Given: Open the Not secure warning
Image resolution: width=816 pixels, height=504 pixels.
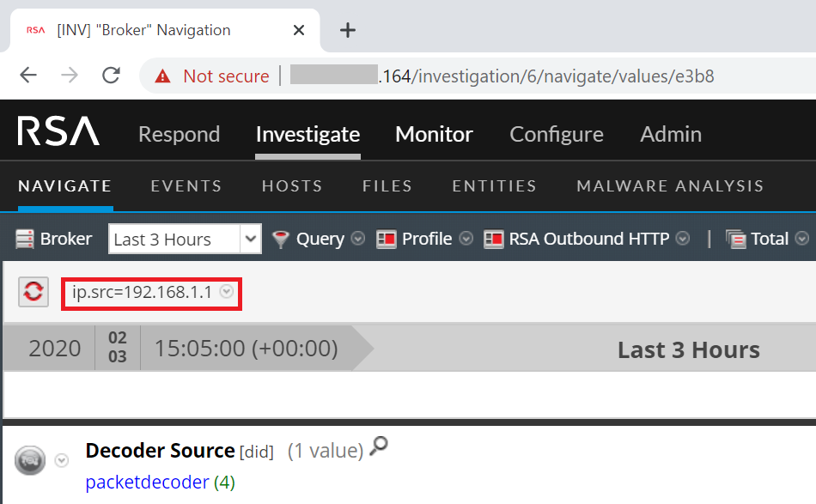Looking at the screenshot, I should (x=210, y=76).
